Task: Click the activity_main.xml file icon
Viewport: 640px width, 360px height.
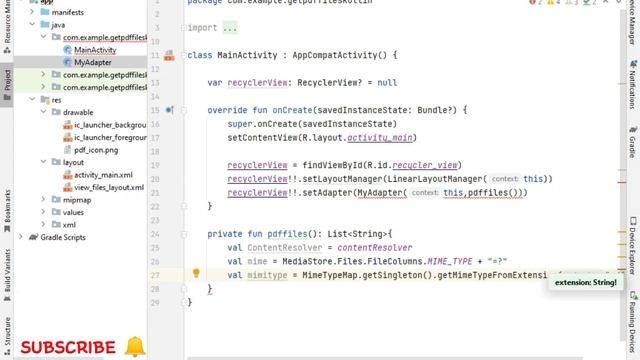Action: tap(68, 175)
